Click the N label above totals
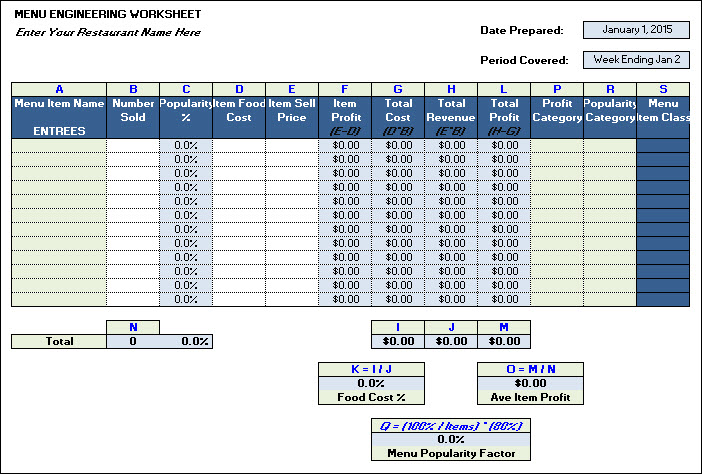This screenshot has height=474, width=702. pyautogui.click(x=133, y=327)
